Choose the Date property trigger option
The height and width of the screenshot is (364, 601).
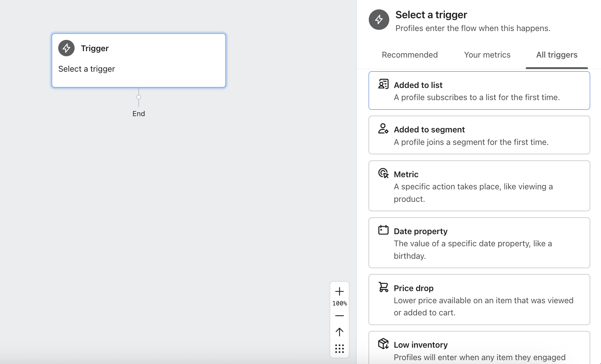point(479,243)
